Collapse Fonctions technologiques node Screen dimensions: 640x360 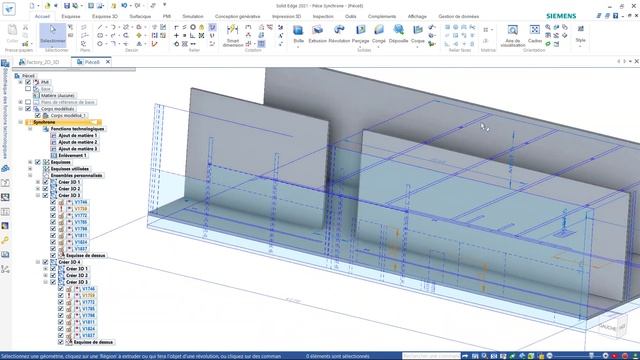[x=30, y=129]
